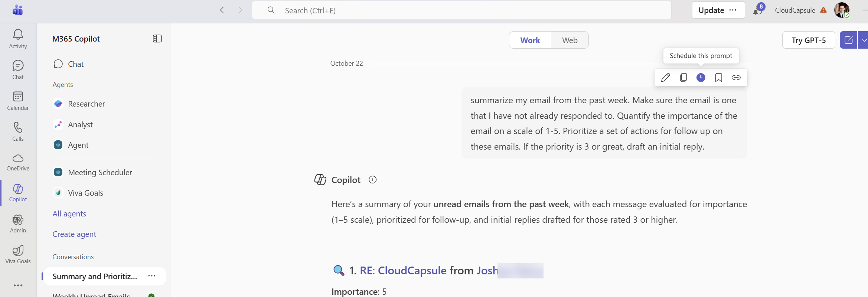Open Calendar in the left rail
The image size is (868, 297).
(18, 101)
